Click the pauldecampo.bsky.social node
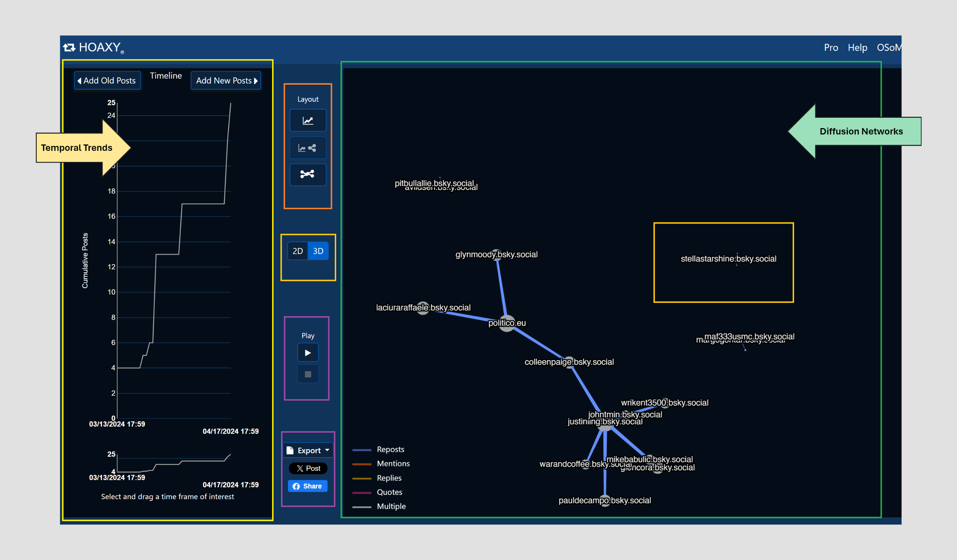The image size is (957, 560). coord(605,500)
